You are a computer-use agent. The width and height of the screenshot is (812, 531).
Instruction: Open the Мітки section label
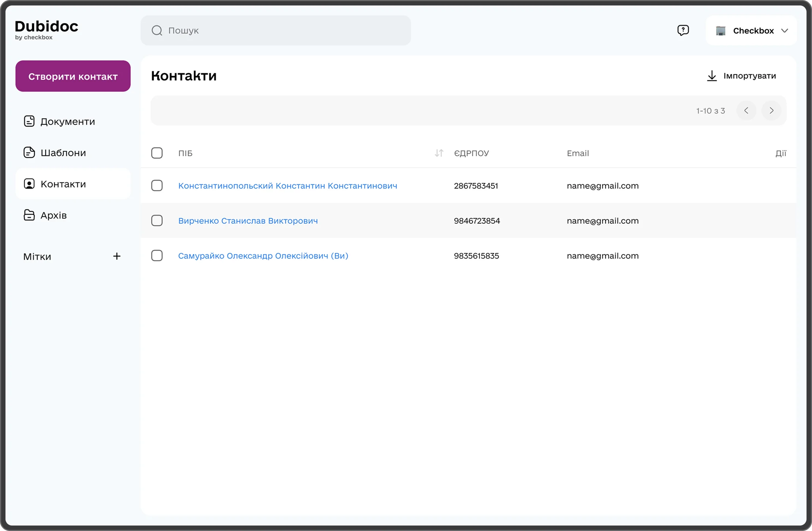coord(37,257)
